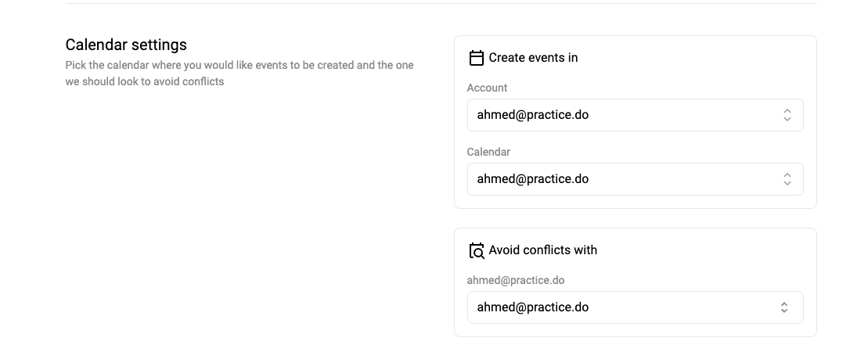Click the gray "Account" field label
The image size is (868, 352).
487,88
